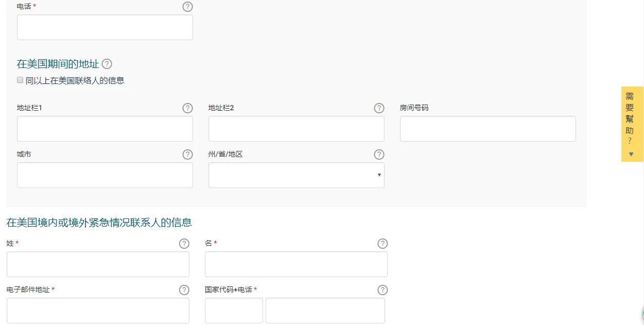Show help for 城市 field
This screenshot has width=644, height=325.
pyautogui.click(x=188, y=155)
